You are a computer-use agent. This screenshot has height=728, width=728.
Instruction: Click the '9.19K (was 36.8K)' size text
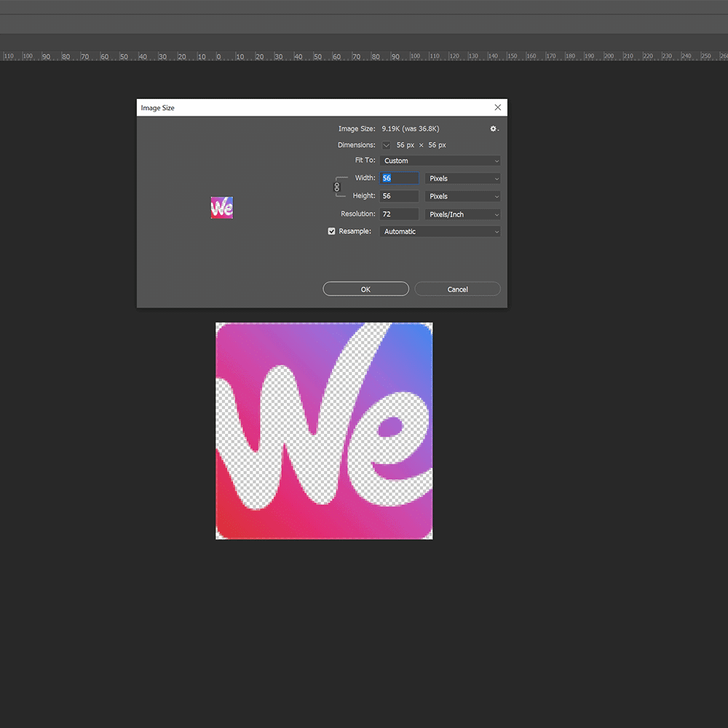tap(411, 129)
